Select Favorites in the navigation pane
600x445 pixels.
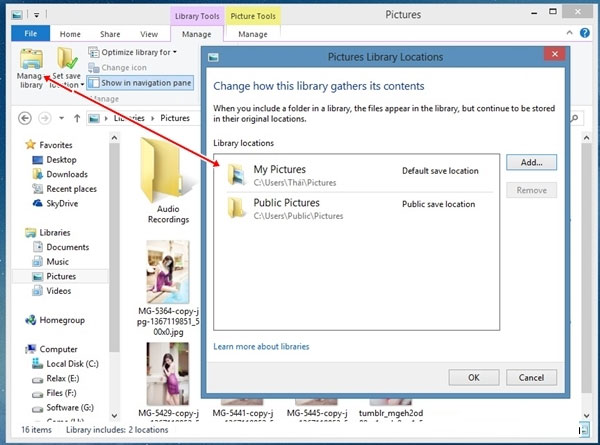click(49, 145)
